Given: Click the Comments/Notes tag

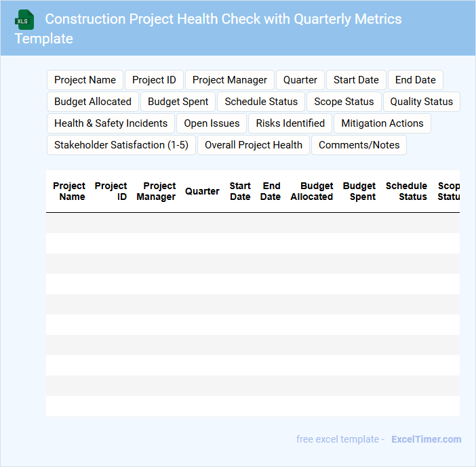Looking at the screenshot, I should point(359,145).
